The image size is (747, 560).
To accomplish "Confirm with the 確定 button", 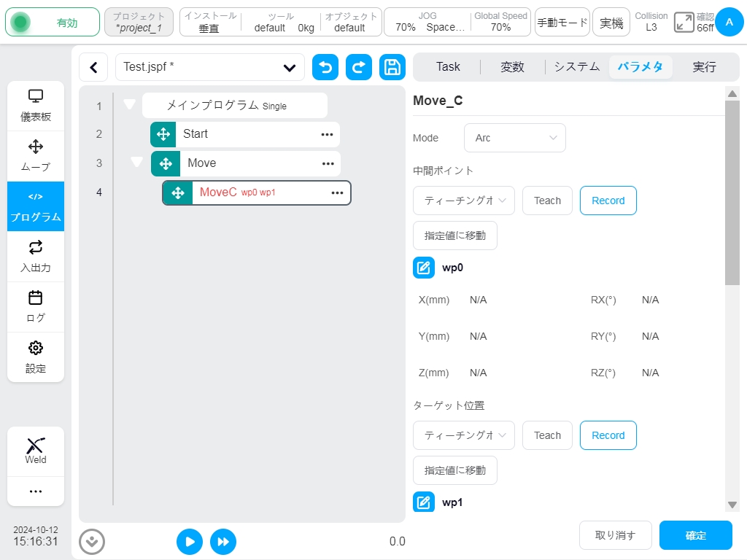I will (695, 535).
